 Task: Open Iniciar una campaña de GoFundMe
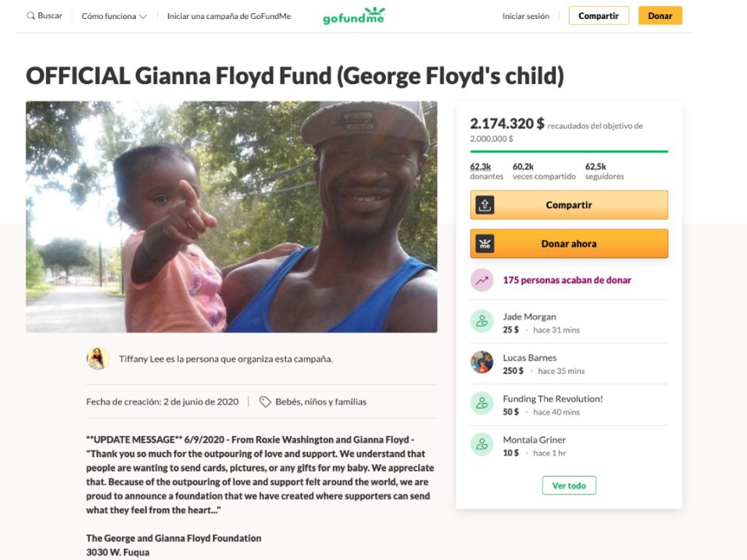228,16
